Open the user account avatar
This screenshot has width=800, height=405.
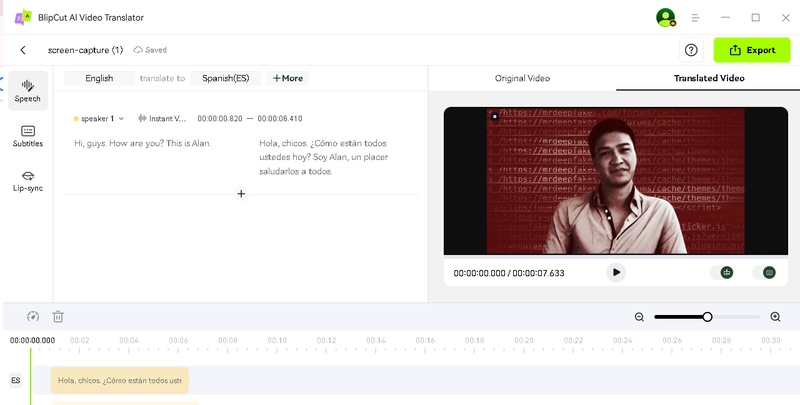665,17
